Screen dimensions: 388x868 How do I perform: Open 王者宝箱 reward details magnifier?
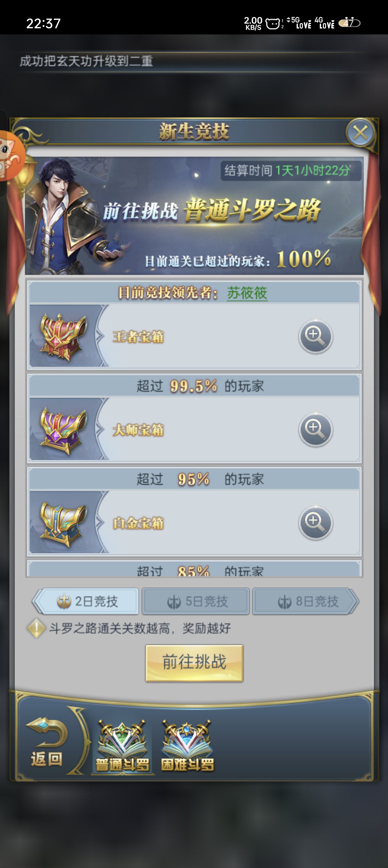pyautogui.click(x=315, y=336)
